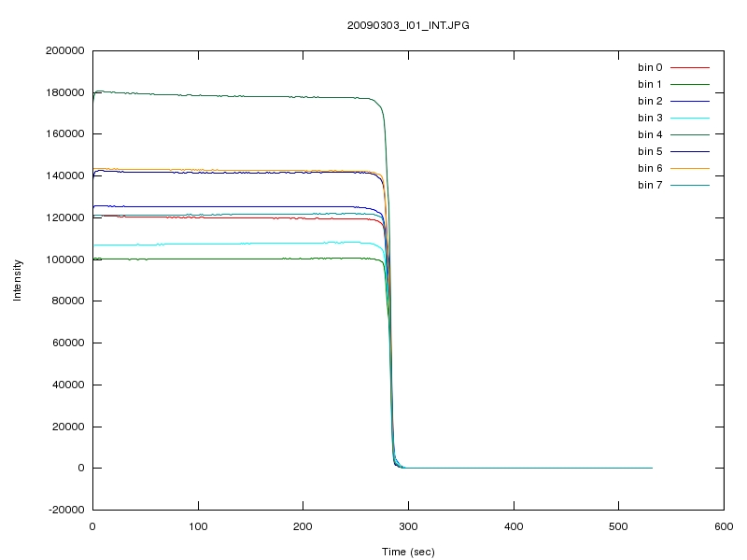Click the 'bin 6' legend label
Image resolution: width=747 pixels, height=560 pixels.
(650, 168)
